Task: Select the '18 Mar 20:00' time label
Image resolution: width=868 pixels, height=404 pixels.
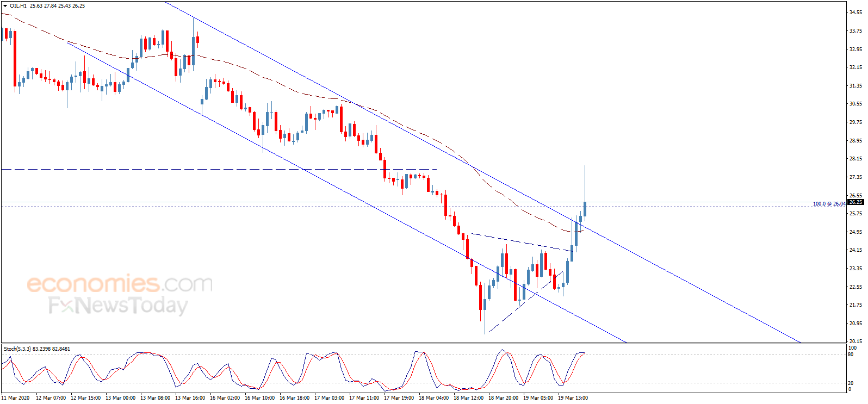Action: [503, 398]
